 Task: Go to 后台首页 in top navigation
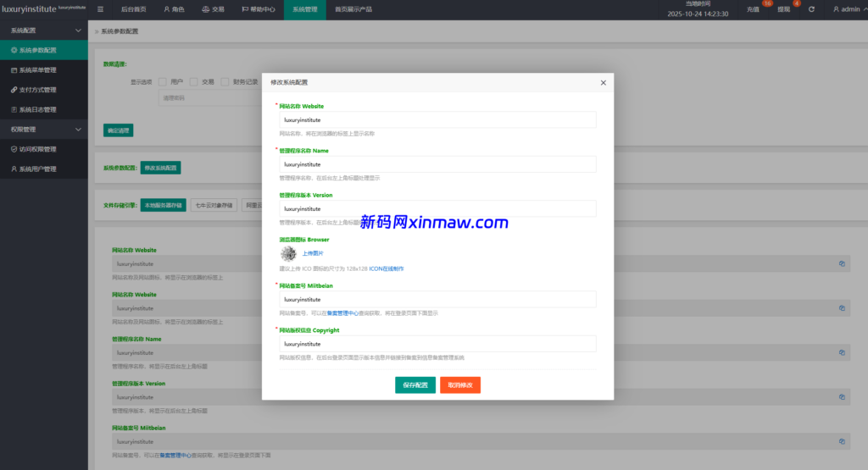[133, 9]
